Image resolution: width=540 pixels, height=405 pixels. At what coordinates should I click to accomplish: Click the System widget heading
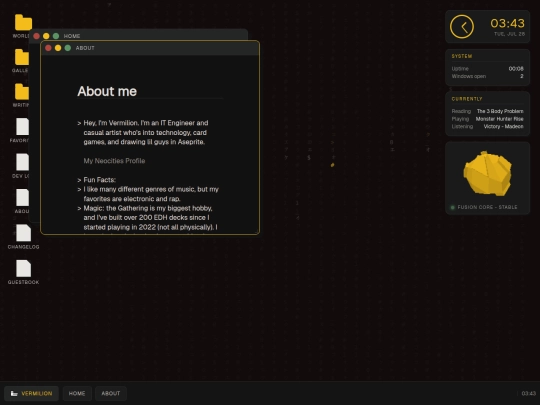coord(462,56)
